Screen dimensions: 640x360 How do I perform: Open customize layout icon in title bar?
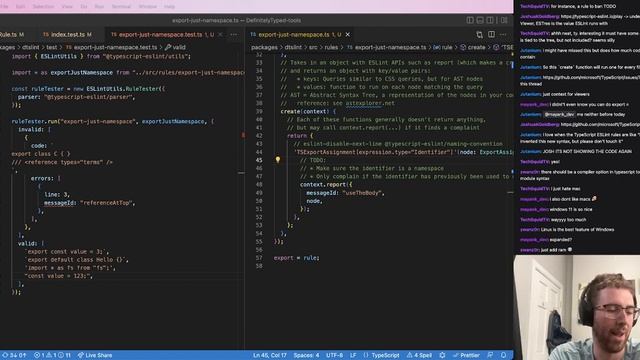[504, 20]
